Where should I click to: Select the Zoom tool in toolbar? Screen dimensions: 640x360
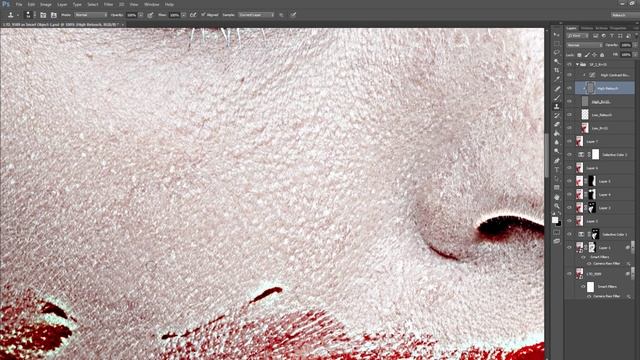(x=557, y=206)
